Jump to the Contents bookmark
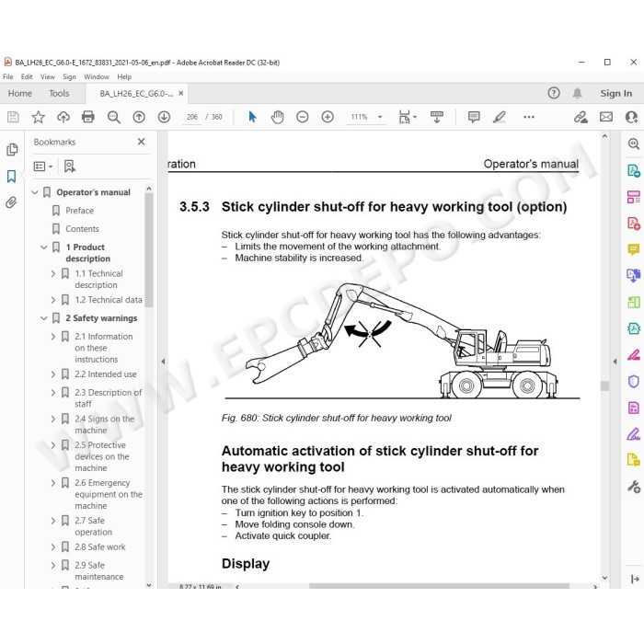Viewport: 644px width, 644px height. click(82, 229)
